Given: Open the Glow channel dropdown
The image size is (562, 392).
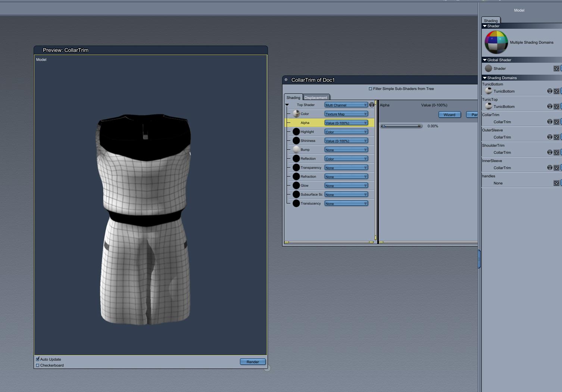Looking at the screenshot, I should point(346,186).
